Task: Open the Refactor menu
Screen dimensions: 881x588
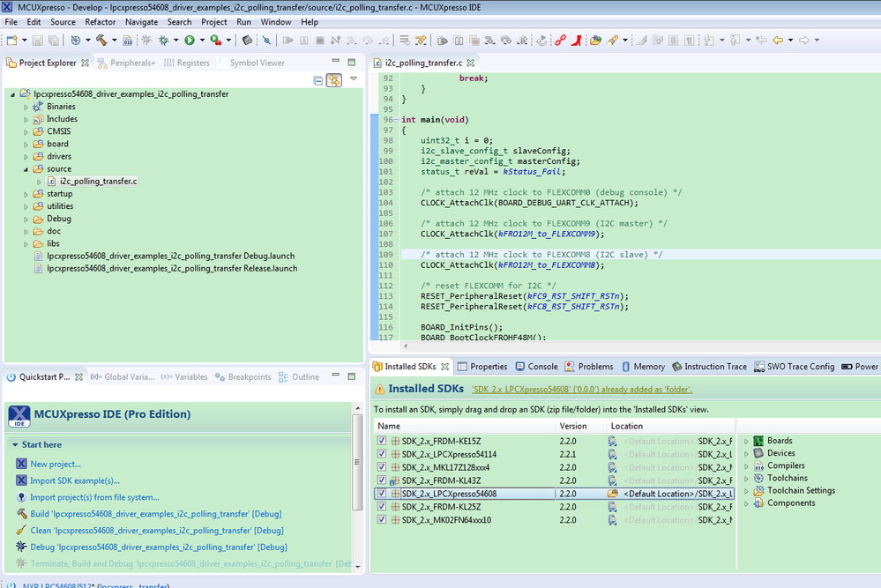Action: [100, 21]
